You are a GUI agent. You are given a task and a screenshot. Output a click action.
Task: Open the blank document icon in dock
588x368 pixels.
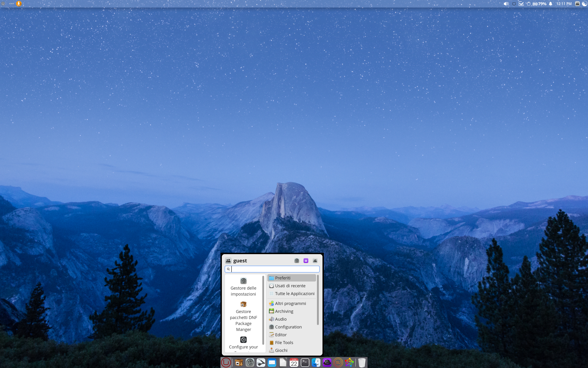pos(283,363)
